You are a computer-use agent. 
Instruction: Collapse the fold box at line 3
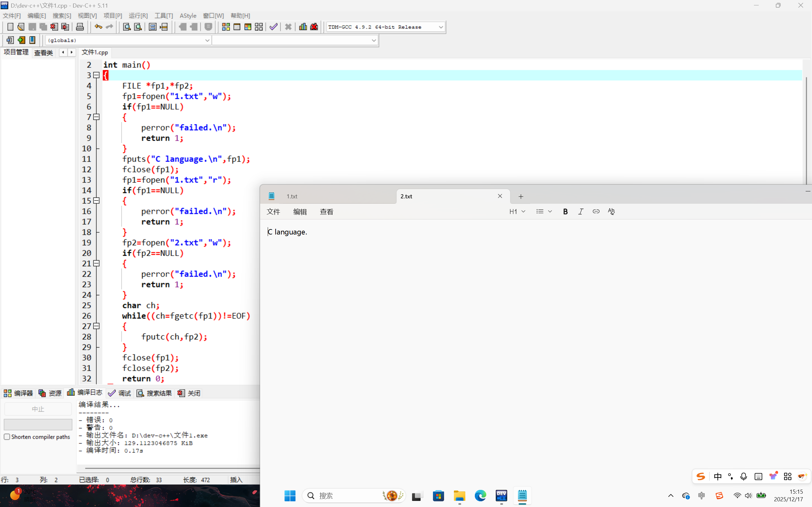97,75
